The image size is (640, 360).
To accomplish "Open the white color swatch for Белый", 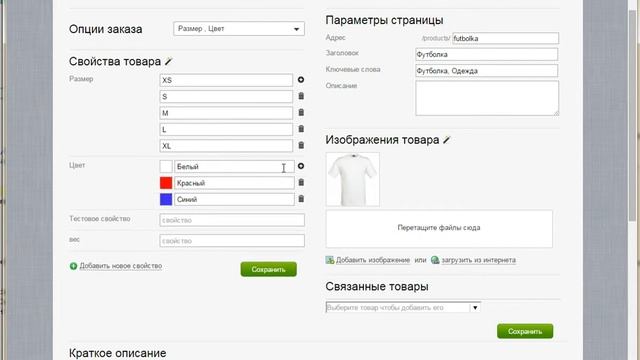I will tap(166, 167).
